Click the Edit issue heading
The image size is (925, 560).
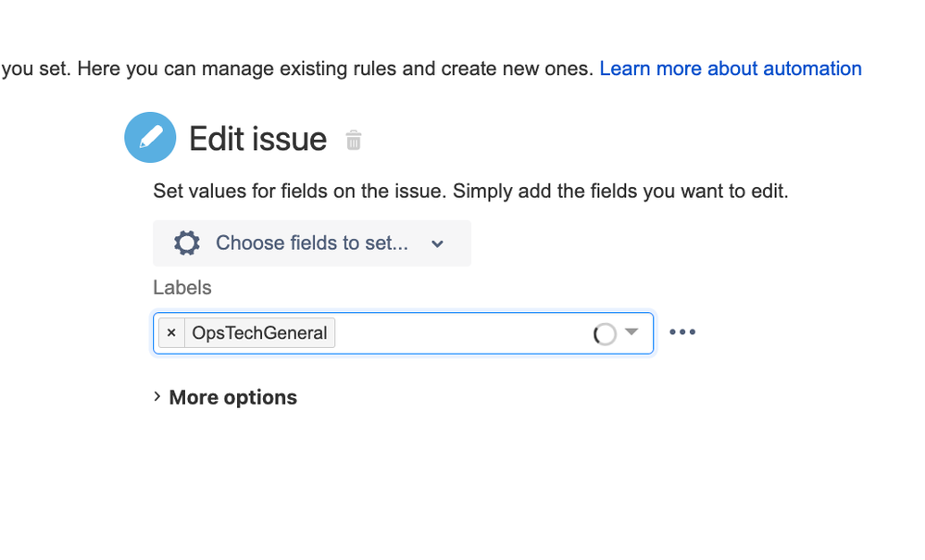[x=257, y=140]
